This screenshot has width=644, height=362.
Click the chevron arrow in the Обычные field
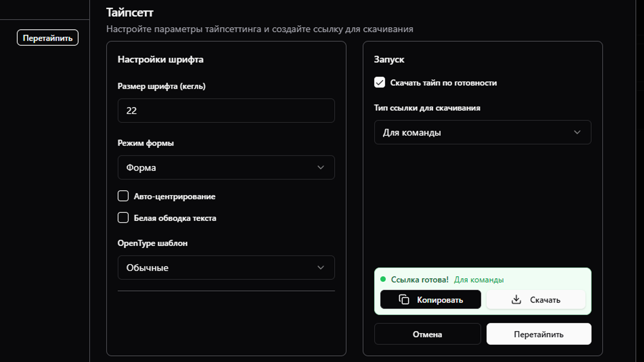coord(320,268)
